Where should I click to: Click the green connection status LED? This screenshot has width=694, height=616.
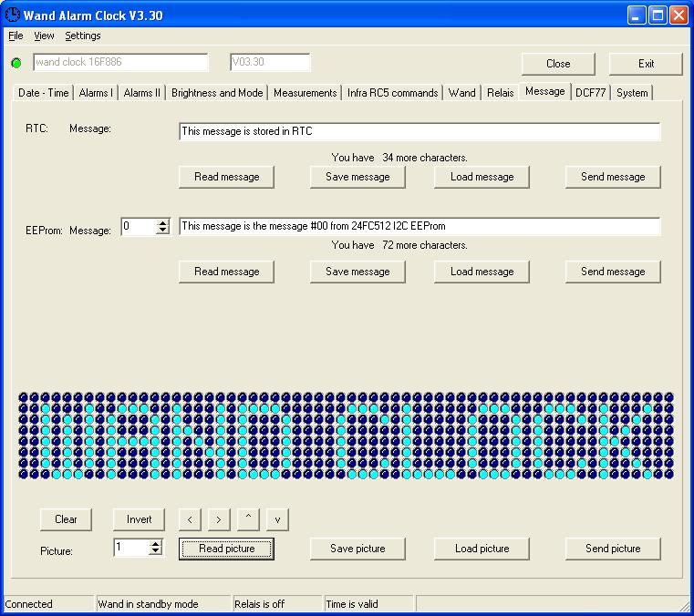click(x=16, y=63)
